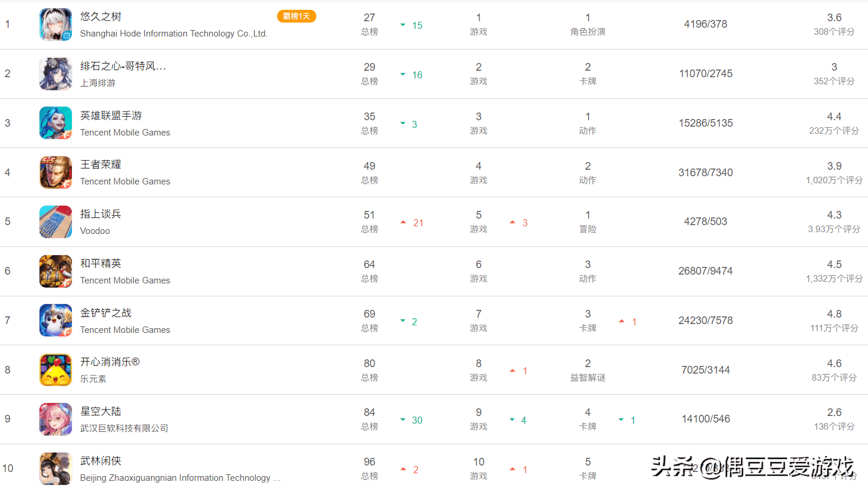Click rating 3.6 with 308个评分
Viewport: 868px width, 492px height.
click(x=834, y=24)
